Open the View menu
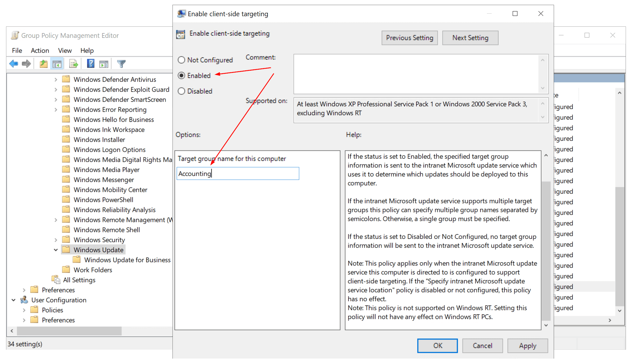Viewport: 632px width, 364px height. [x=65, y=51]
